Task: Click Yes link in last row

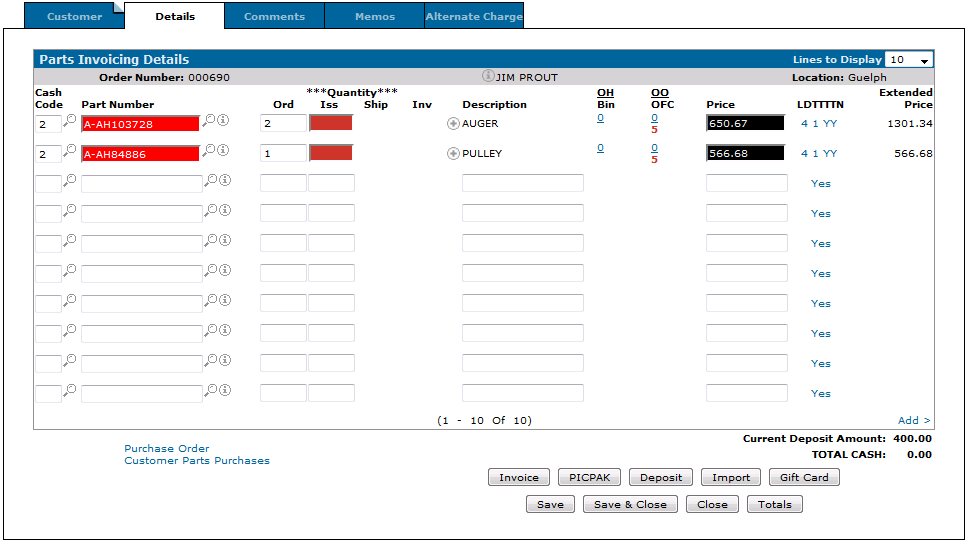Action: [x=821, y=394]
